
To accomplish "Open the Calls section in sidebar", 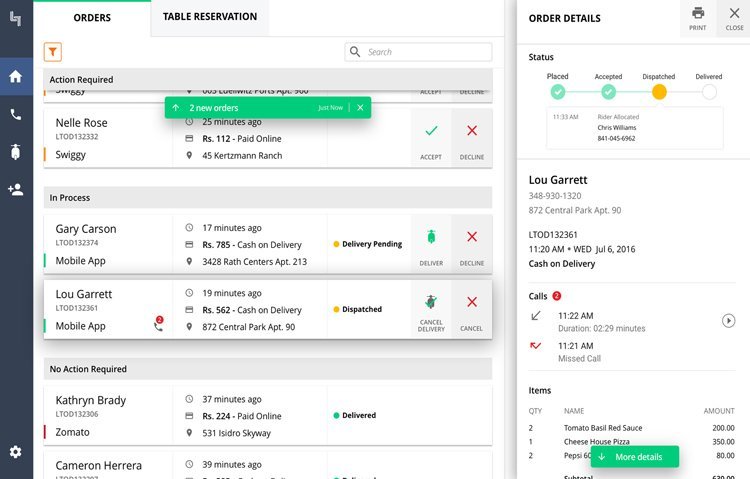I will coord(16,114).
